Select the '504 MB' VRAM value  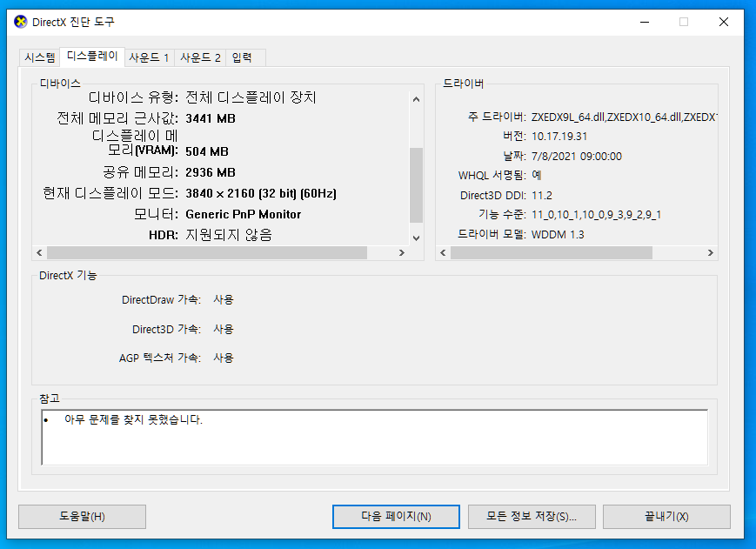click(207, 151)
